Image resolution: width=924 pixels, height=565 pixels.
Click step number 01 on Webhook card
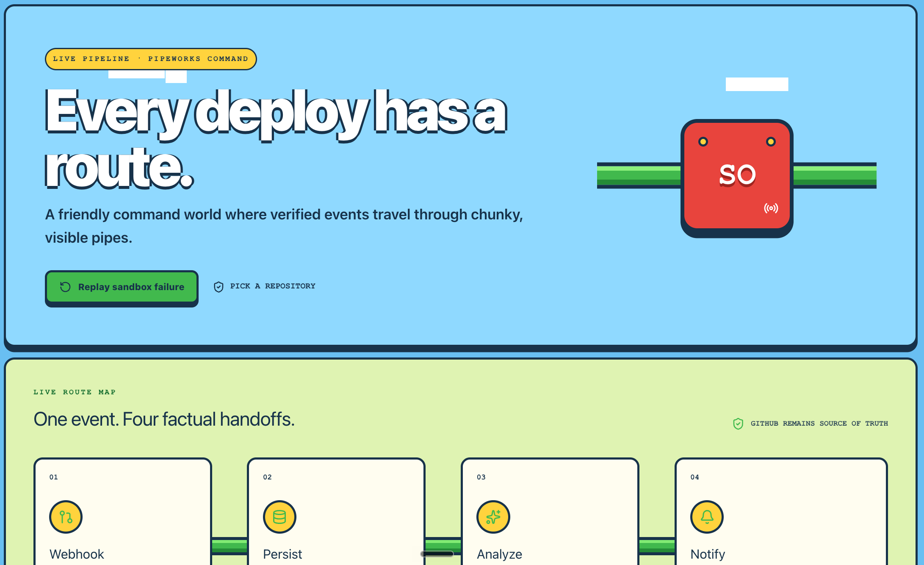pyautogui.click(x=54, y=477)
